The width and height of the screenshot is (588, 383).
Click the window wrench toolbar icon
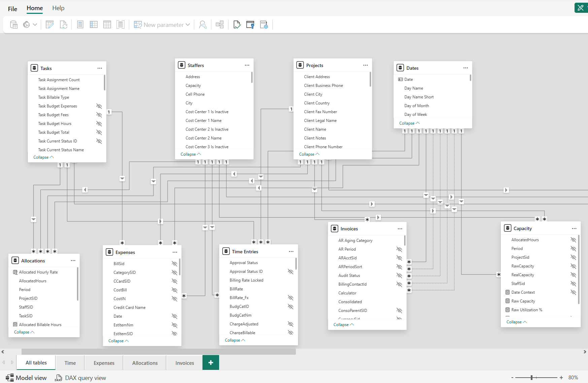click(x=250, y=25)
